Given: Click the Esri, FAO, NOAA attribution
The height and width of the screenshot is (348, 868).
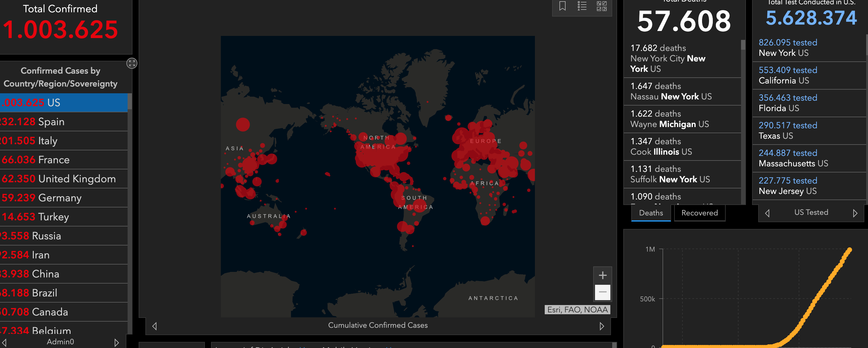Looking at the screenshot, I should (577, 310).
